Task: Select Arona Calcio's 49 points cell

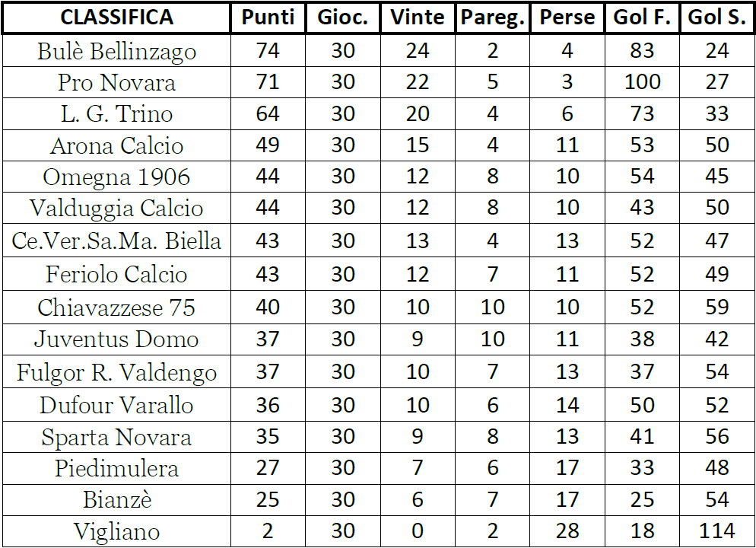Action: [268, 145]
